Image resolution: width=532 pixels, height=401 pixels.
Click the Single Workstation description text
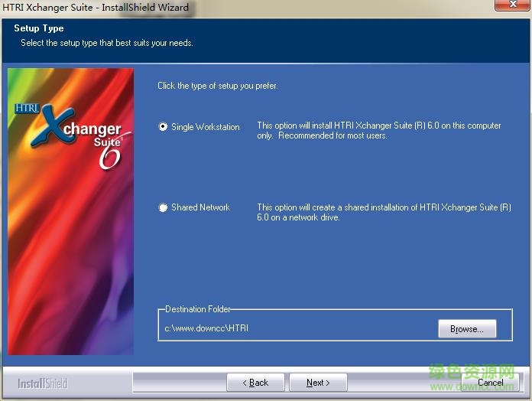tap(378, 130)
